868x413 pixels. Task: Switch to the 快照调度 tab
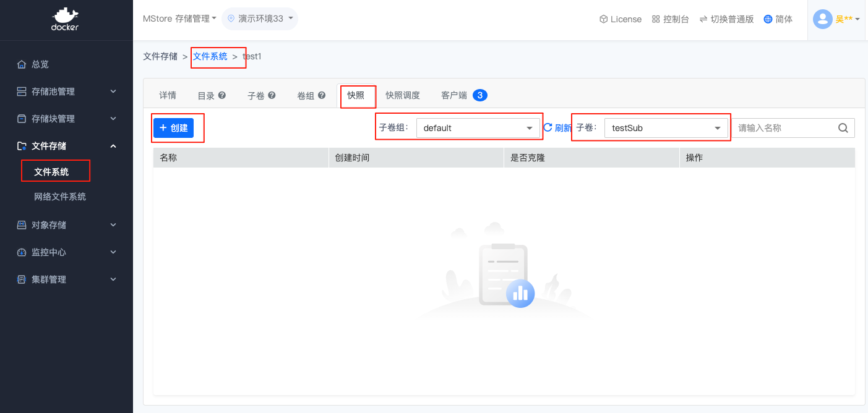tap(403, 95)
